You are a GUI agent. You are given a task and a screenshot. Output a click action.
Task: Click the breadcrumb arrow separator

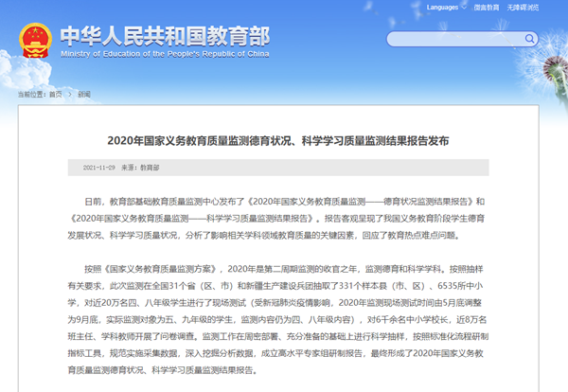coord(69,94)
